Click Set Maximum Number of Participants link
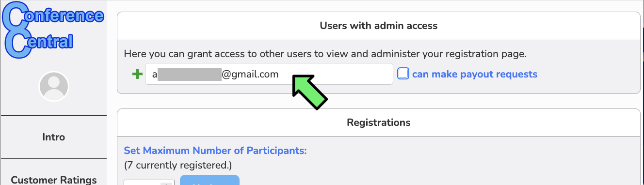The image size is (644, 185). (x=215, y=151)
